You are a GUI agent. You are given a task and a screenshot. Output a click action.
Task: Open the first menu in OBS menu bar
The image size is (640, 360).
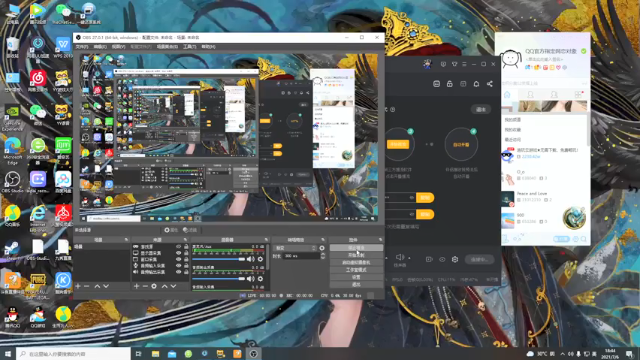pyautogui.click(x=82, y=47)
